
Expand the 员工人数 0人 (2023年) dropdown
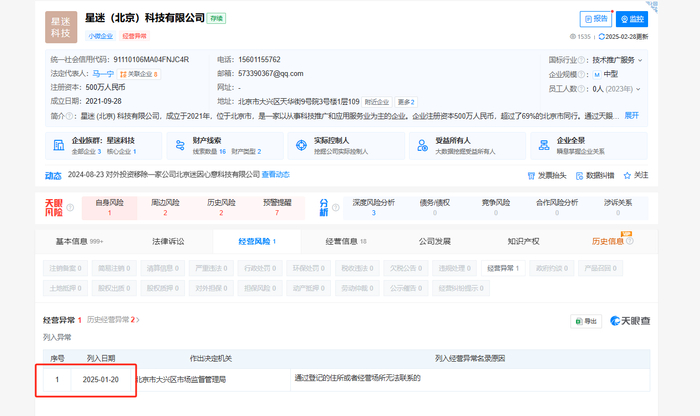tap(638, 89)
